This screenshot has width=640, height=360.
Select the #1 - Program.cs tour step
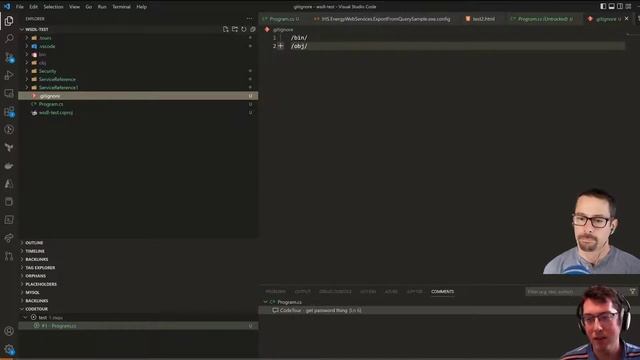point(138,326)
